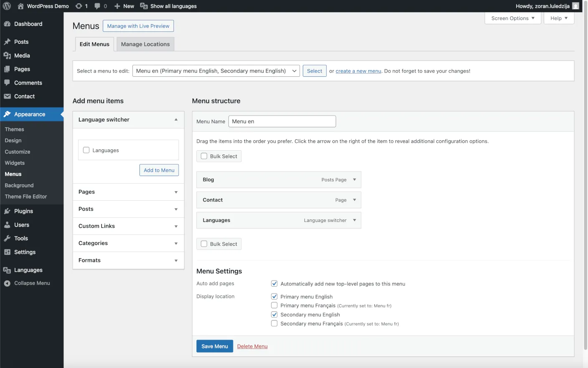Open the comments bubble icon in admin bar
This screenshot has width=588, height=368.
[x=97, y=6]
